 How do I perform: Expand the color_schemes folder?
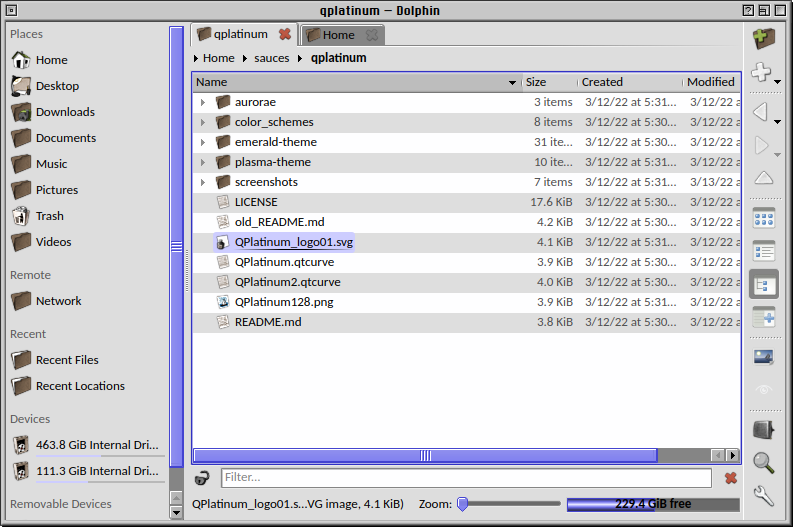[203, 122]
